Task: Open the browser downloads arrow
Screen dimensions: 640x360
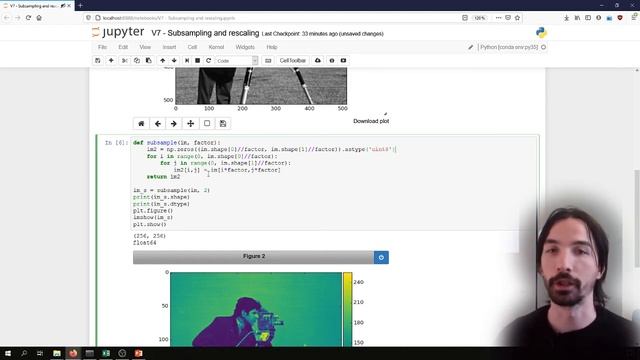Action: pyautogui.click(x=567, y=18)
